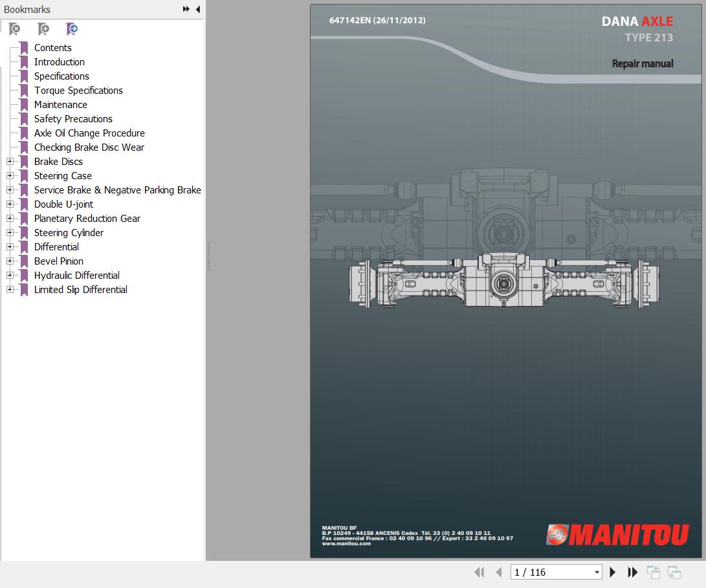This screenshot has height=588, width=706.
Task: Expand the Steering Cylinder bookmark
Action: pyautogui.click(x=10, y=232)
